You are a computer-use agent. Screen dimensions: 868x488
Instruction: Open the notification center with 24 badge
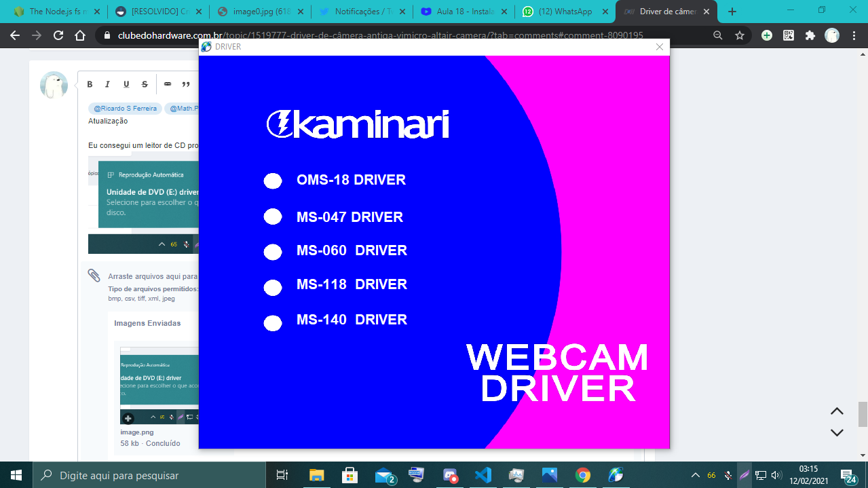848,475
